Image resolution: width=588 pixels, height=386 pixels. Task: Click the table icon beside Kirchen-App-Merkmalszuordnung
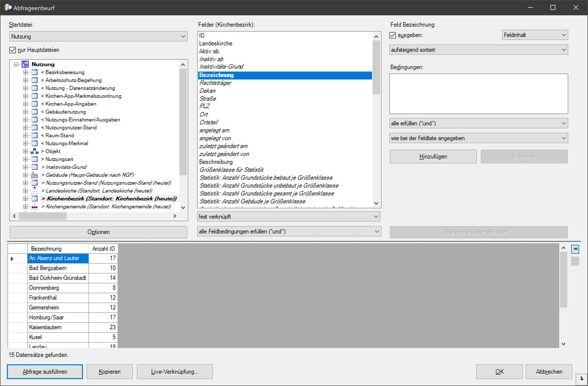click(35, 96)
